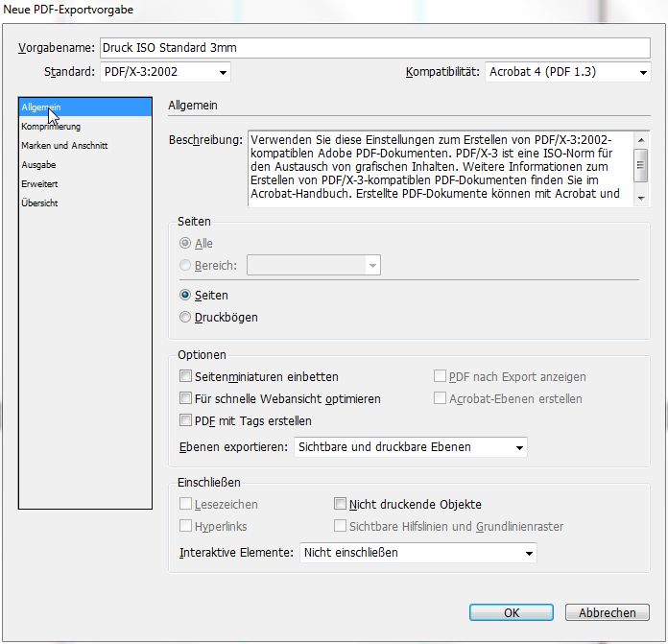Choose the Seiten radio button
Image resolution: width=668 pixels, height=644 pixels.
tap(186, 296)
